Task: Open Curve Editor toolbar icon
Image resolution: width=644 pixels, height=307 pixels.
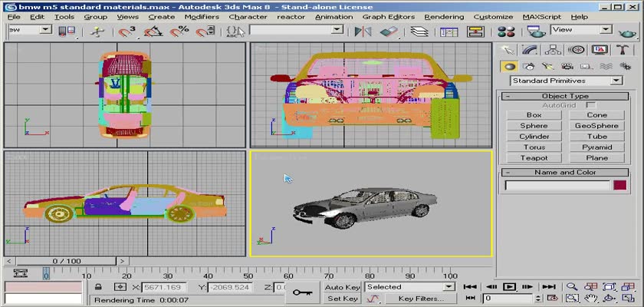Action: pyautogui.click(x=449, y=31)
